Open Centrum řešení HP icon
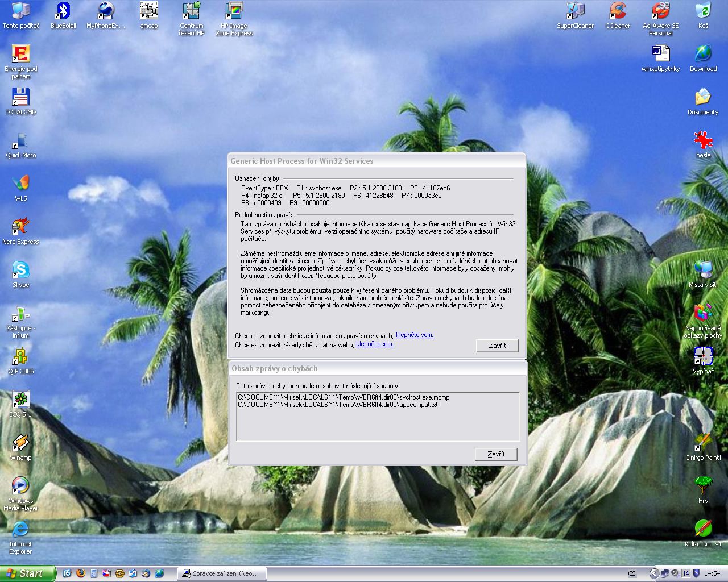The image size is (728, 582). coord(192,19)
